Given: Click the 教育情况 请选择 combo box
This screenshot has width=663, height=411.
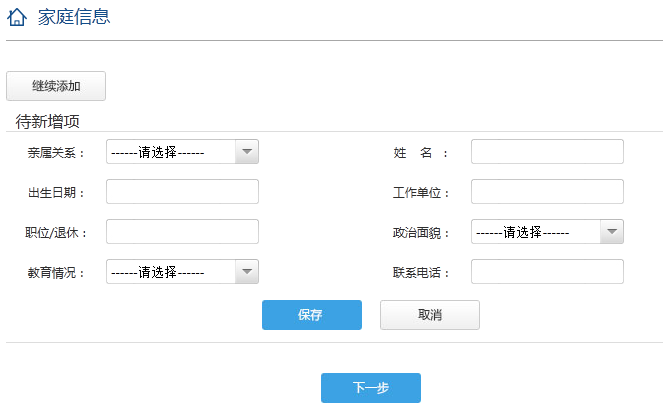Looking at the screenshot, I should click(182, 271).
